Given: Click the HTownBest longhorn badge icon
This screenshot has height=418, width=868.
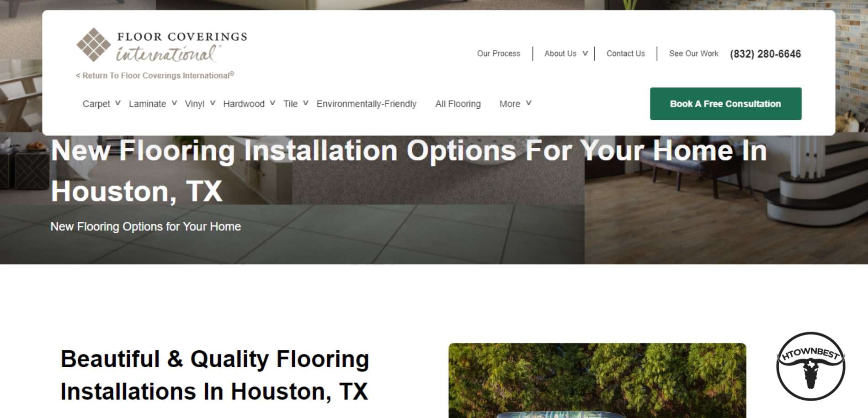Looking at the screenshot, I should [x=810, y=366].
